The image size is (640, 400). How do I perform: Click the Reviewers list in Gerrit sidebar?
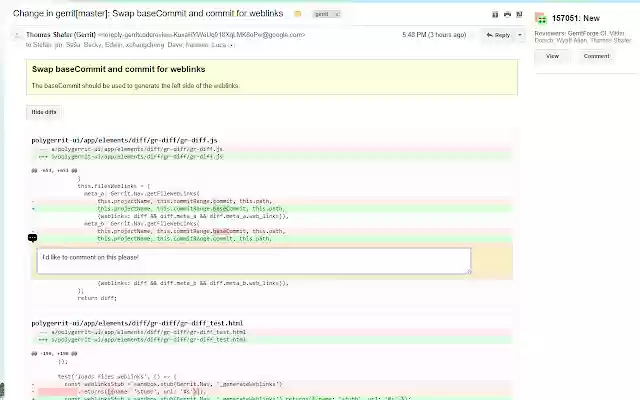pyautogui.click(x=583, y=37)
